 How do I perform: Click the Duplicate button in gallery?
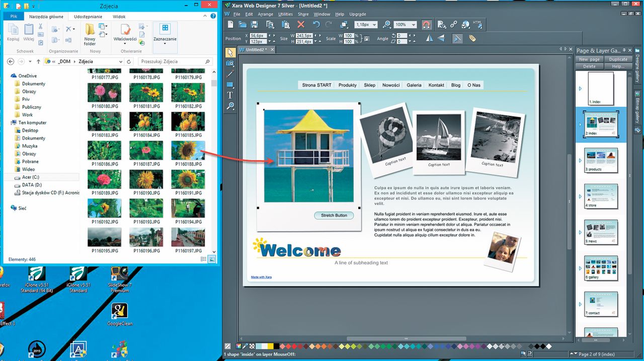click(618, 59)
